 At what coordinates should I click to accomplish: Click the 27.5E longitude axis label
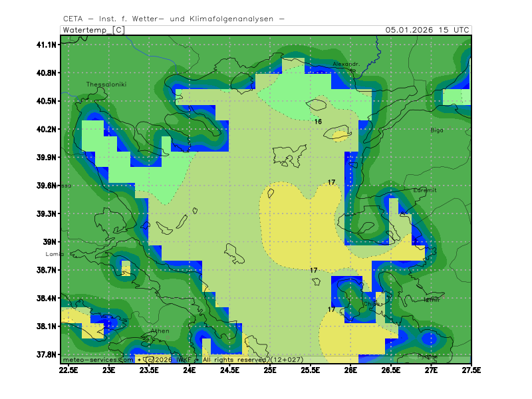point(471,369)
